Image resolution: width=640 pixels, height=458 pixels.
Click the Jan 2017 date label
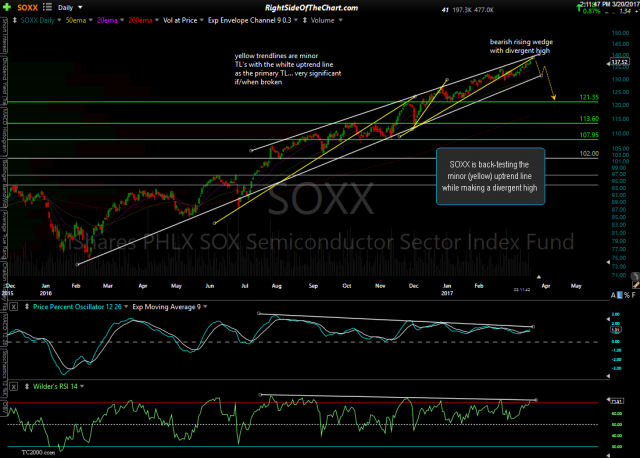tap(447, 289)
